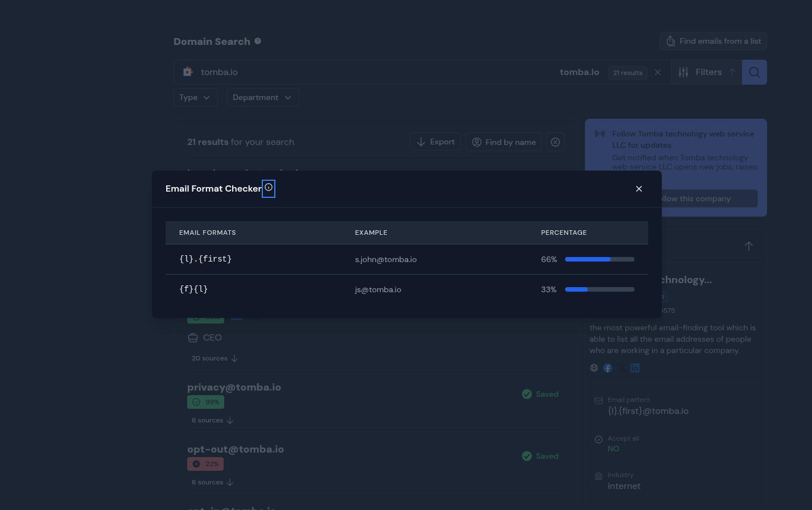Expand the 20 sources list
The image size is (812, 510).
click(215, 358)
